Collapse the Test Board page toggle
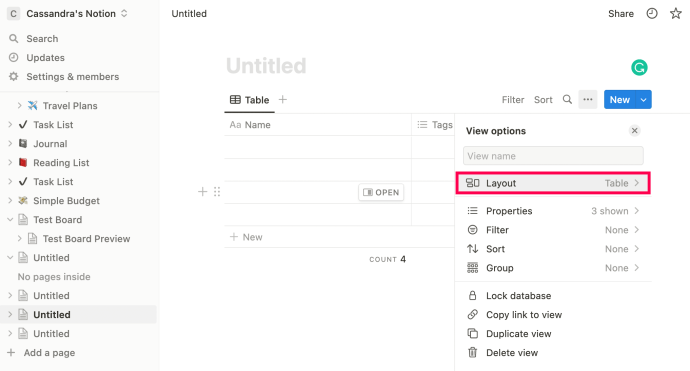Viewport: 690px width, 371px height. (10, 220)
